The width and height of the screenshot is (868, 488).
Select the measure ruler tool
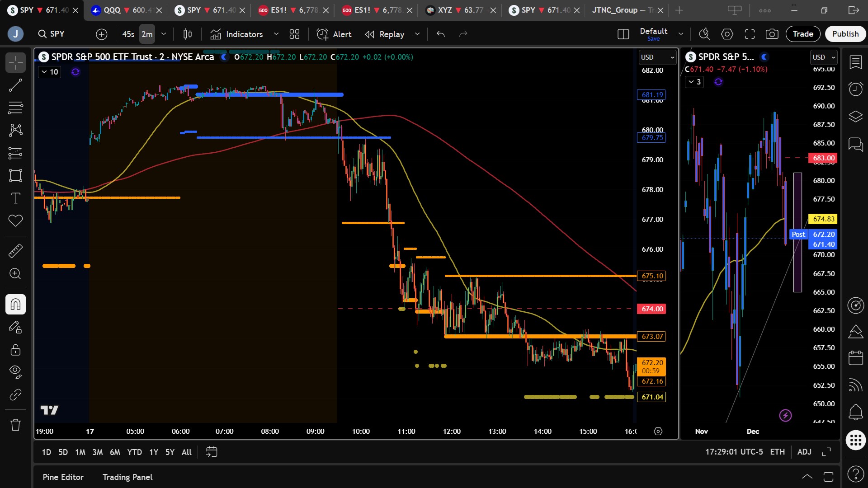(15, 251)
